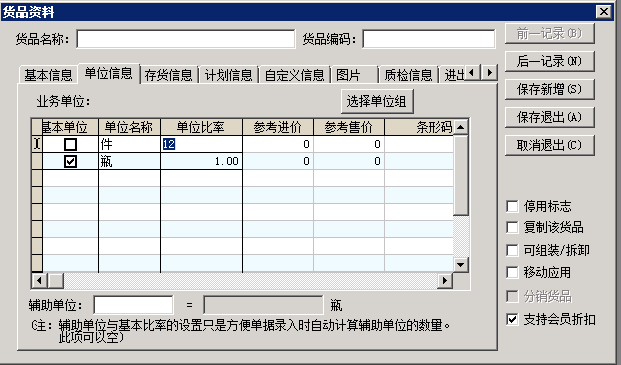The image size is (621, 365).
Task: Open the 质检信息 tab
Action: tap(408, 75)
